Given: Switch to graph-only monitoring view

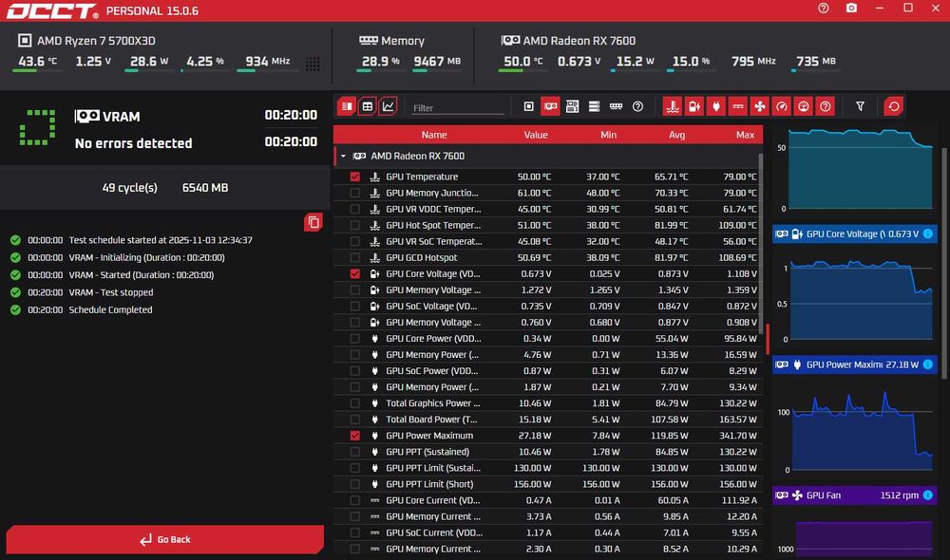Looking at the screenshot, I should [388, 106].
